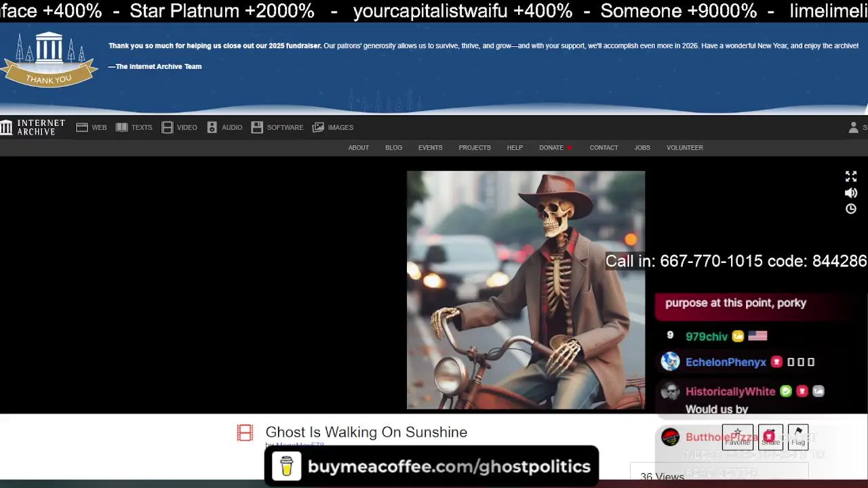Click the Favorite star button

click(x=738, y=437)
